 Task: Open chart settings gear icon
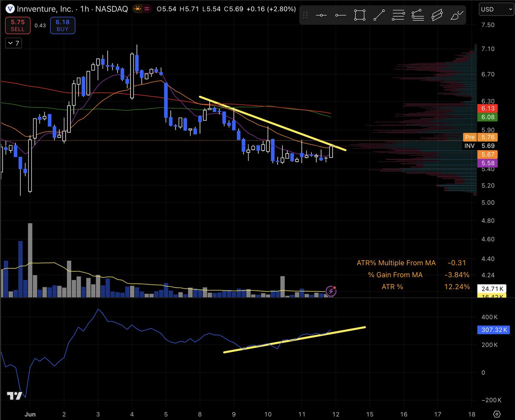coord(497,414)
